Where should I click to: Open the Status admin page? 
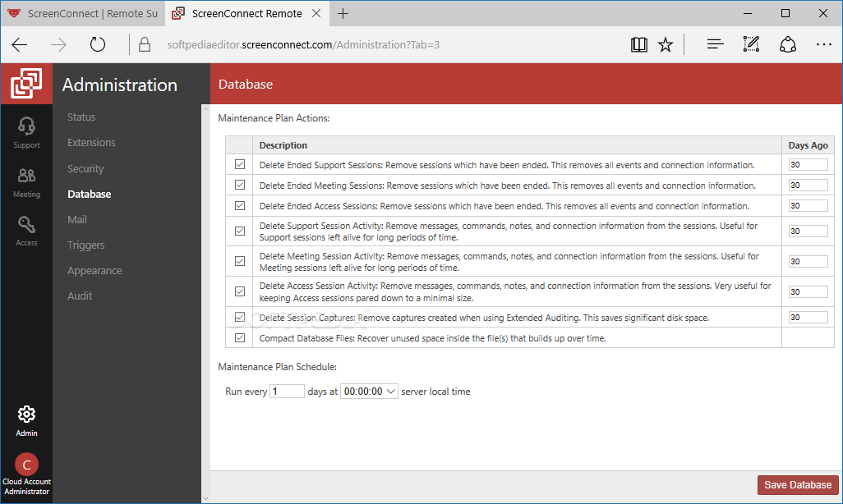[x=81, y=117]
